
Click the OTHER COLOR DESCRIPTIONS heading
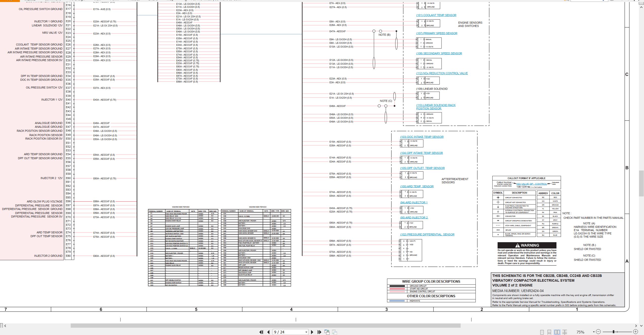431,296
